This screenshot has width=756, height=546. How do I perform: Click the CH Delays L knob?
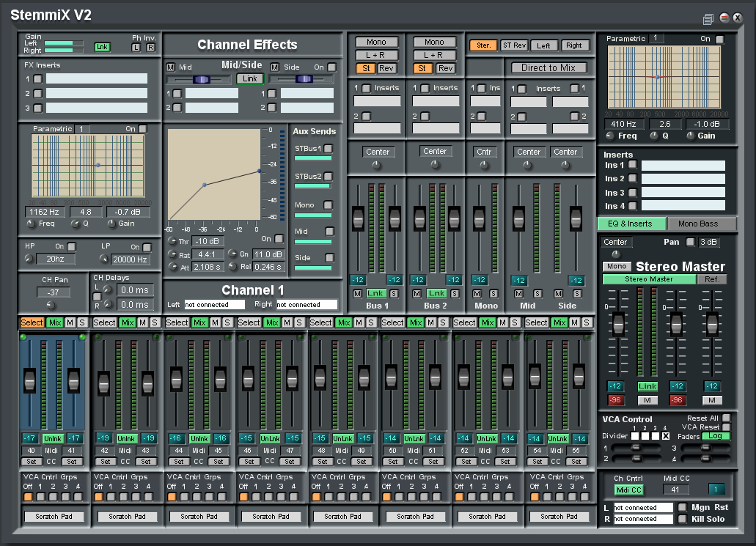coord(108,289)
